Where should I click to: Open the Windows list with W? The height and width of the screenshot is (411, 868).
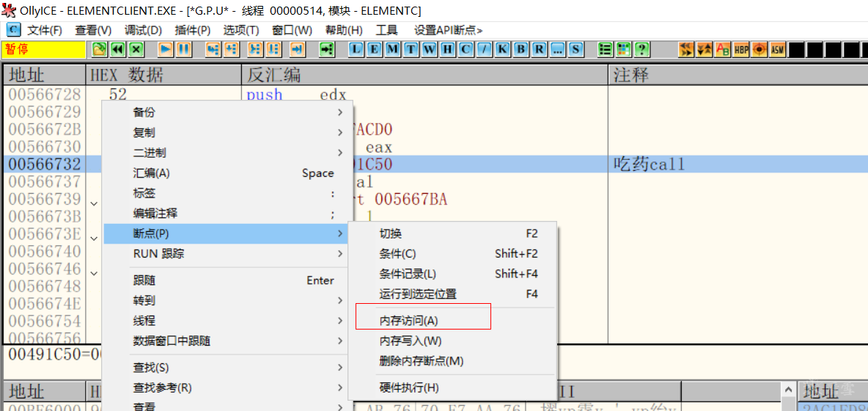coord(430,49)
